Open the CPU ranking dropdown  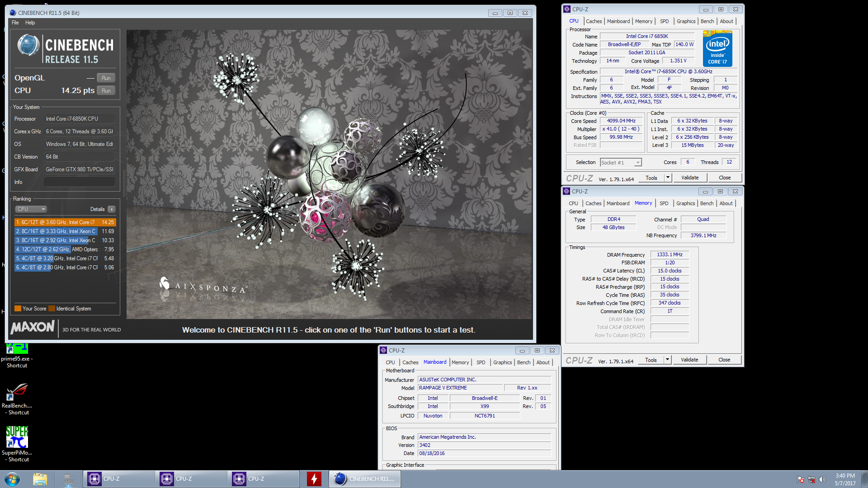tap(31, 209)
